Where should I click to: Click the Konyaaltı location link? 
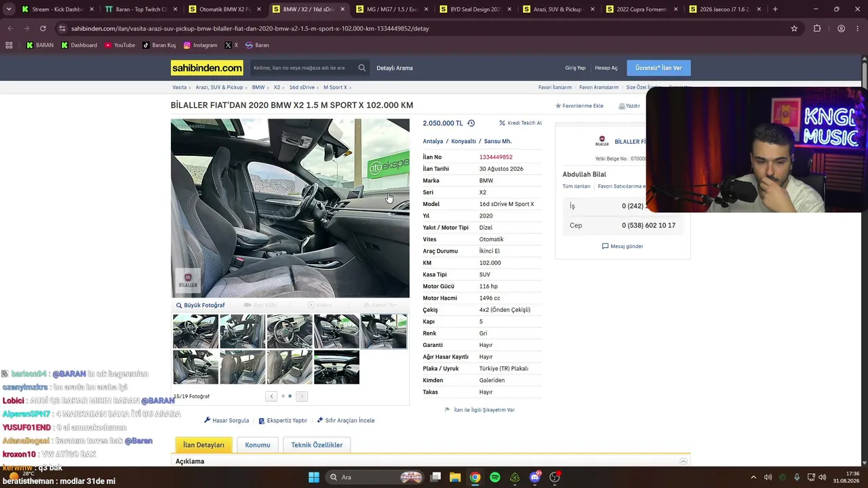(464, 142)
